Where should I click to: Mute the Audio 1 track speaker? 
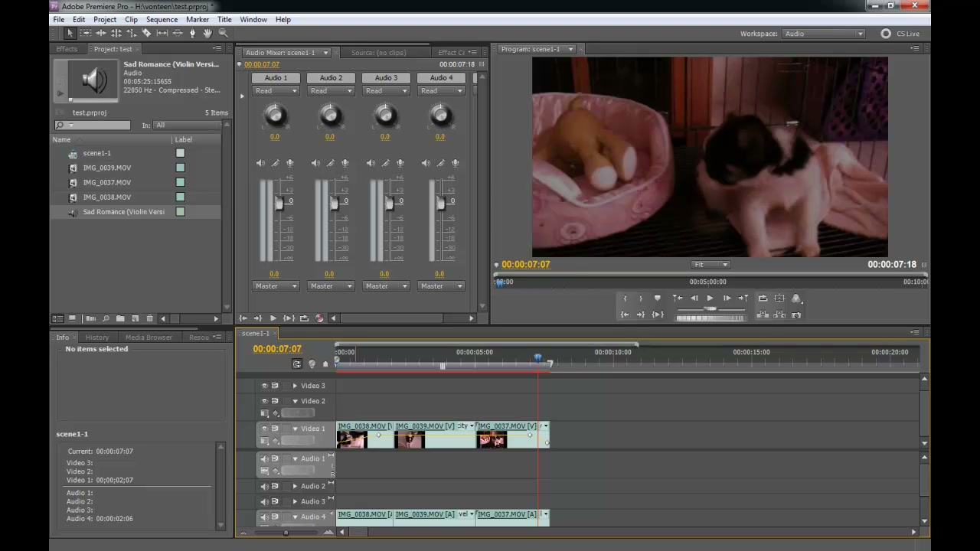coord(264,458)
